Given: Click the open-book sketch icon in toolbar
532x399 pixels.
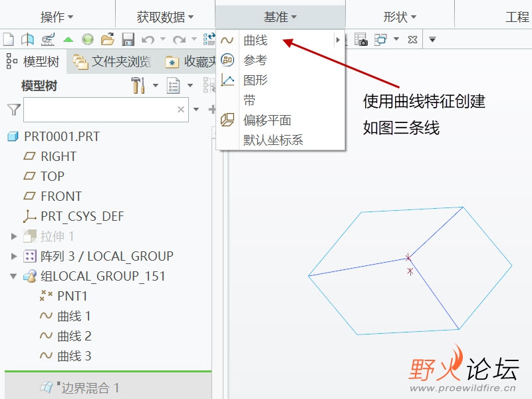Looking at the screenshot, I should click(x=27, y=39).
